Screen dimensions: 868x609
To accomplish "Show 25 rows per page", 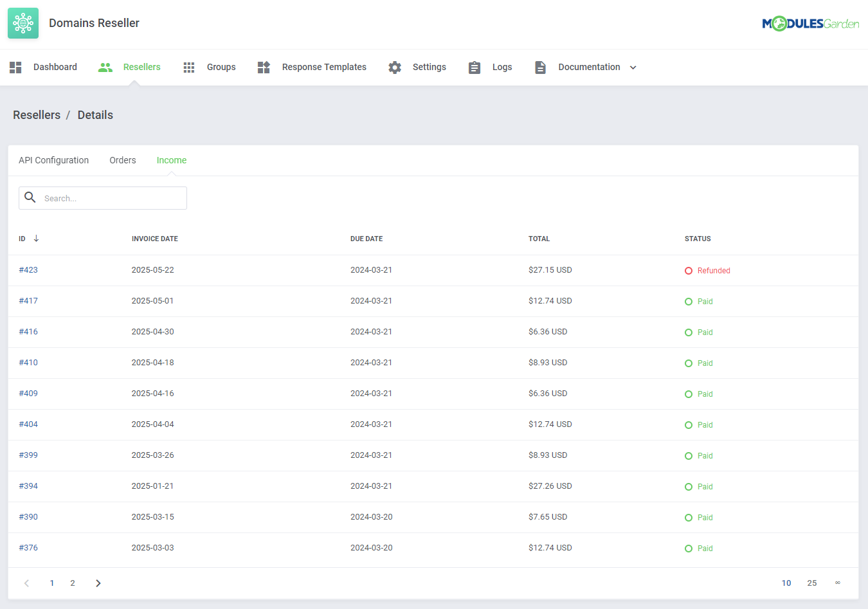I will (811, 583).
